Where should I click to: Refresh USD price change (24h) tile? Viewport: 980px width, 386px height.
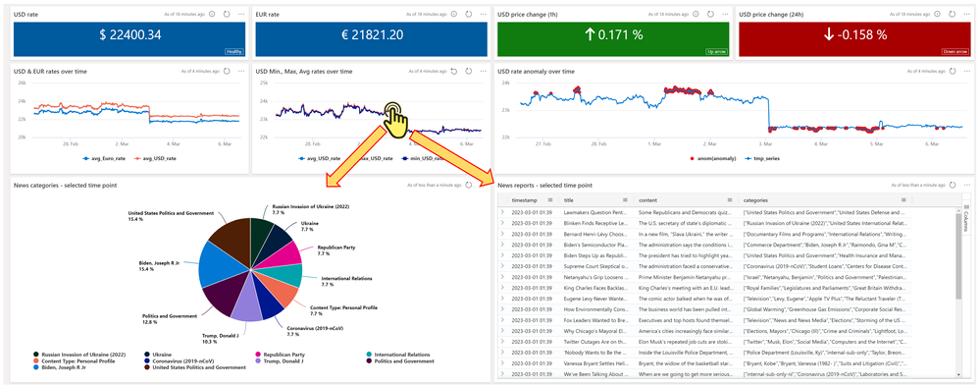coord(953,13)
